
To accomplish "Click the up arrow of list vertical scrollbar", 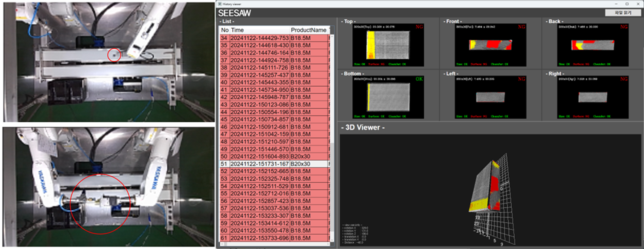I will click(x=332, y=36).
